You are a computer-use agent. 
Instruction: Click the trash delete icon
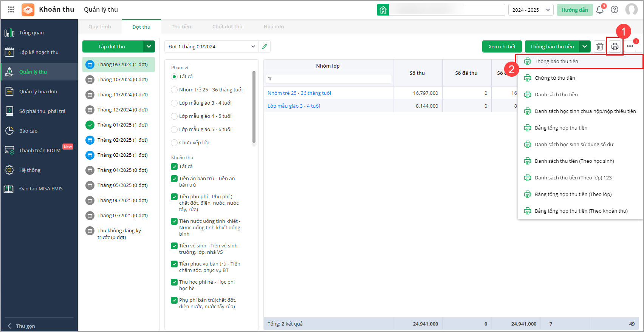coord(599,46)
